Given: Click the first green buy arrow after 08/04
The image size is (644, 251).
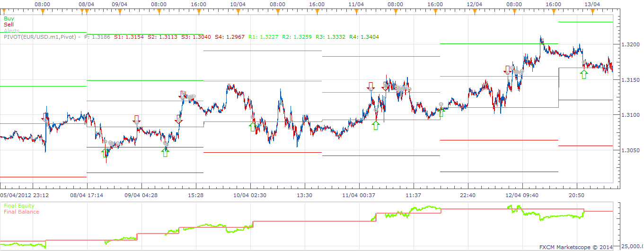Looking at the screenshot, I should click(x=105, y=153).
